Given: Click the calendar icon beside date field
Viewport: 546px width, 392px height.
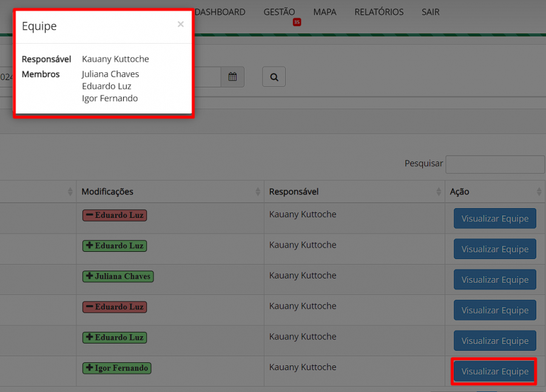Looking at the screenshot, I should tap(232, 77).
